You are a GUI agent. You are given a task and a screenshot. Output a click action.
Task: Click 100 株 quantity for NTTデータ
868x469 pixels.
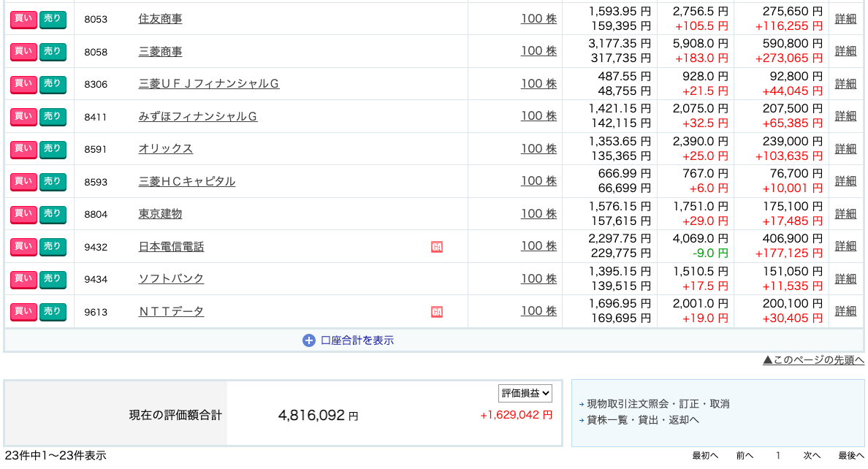coord(538,311)
